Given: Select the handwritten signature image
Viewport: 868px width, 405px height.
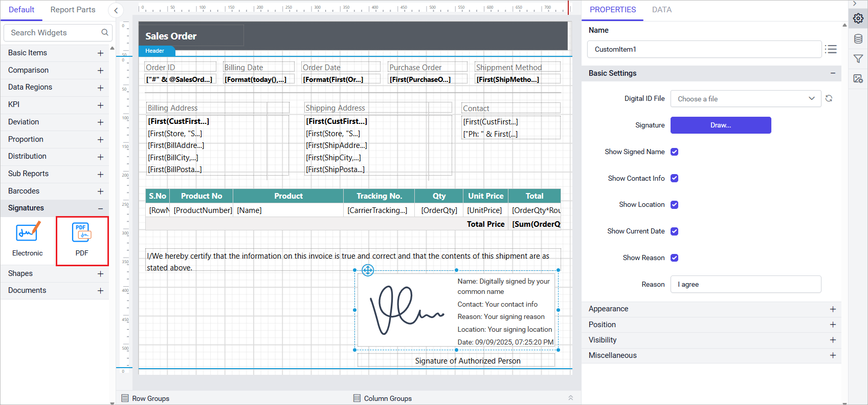Looking at the screenshot, I should 407,310.
